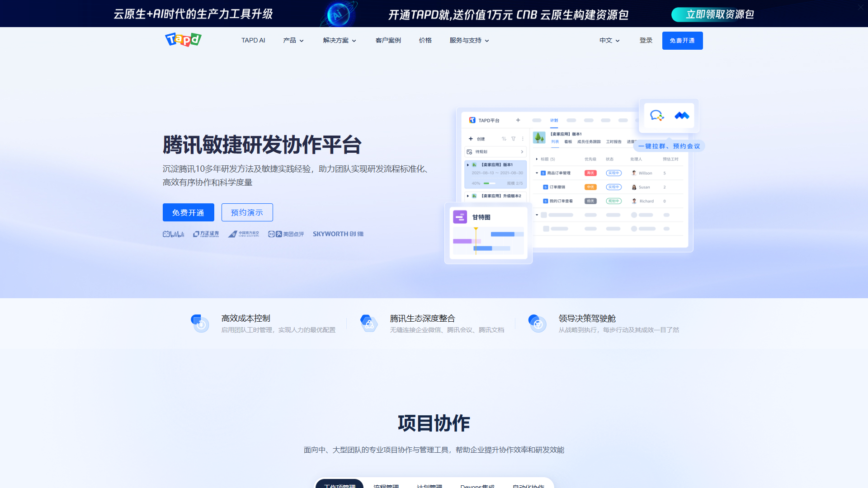
Task: Click the yellow Gantt timeline marker
Action: (x=476, y=241)
